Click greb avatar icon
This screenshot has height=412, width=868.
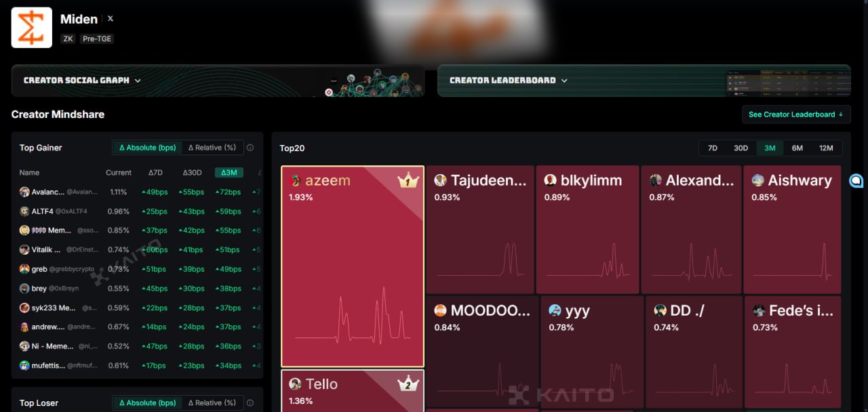(24, 269)
